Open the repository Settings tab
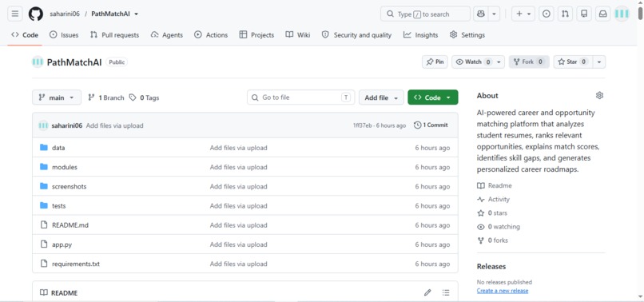644x302 pixels. click(x=467, y=35)
